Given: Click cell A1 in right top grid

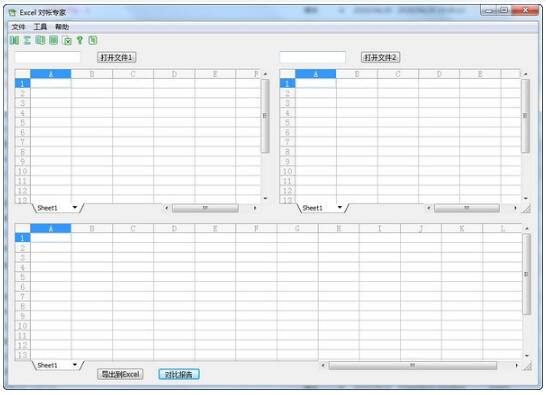Looking at the screenshot, I should click(315, 84).
